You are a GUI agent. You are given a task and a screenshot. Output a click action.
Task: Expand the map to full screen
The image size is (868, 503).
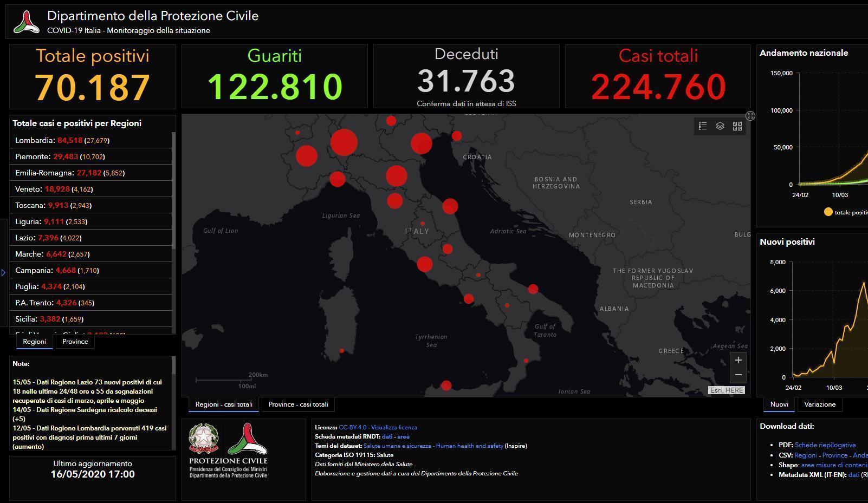(x=750, y=116)
